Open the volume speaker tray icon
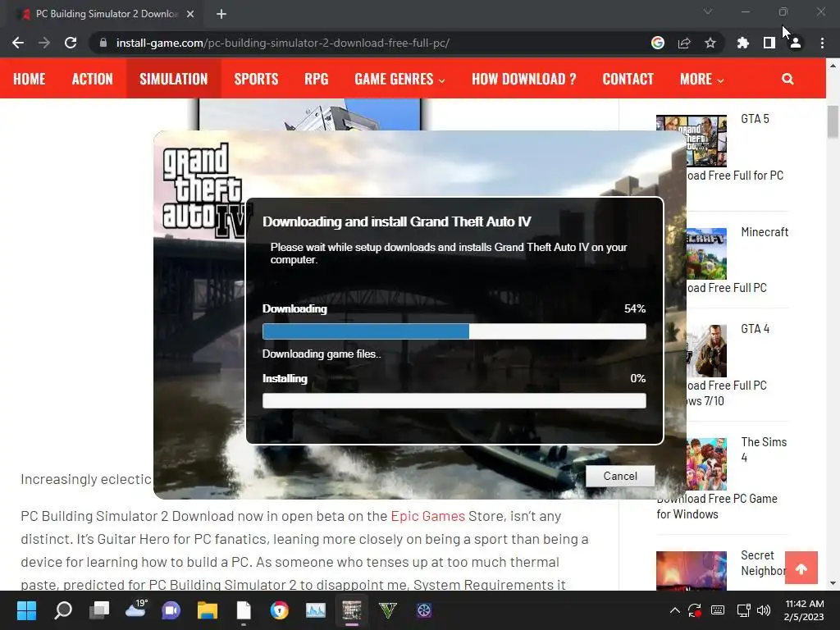Image resolution: width=840 pixels, height=630 pixels. (x=764, y=610)
